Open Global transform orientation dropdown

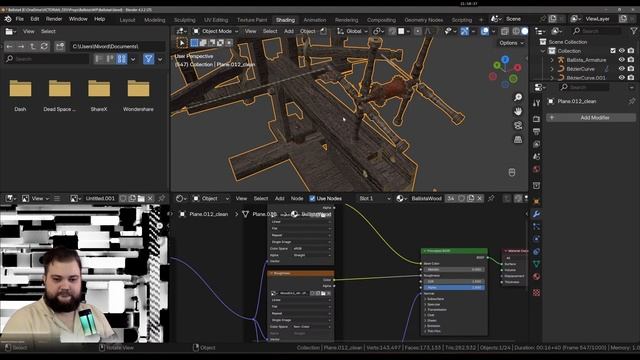click(352, 31)
